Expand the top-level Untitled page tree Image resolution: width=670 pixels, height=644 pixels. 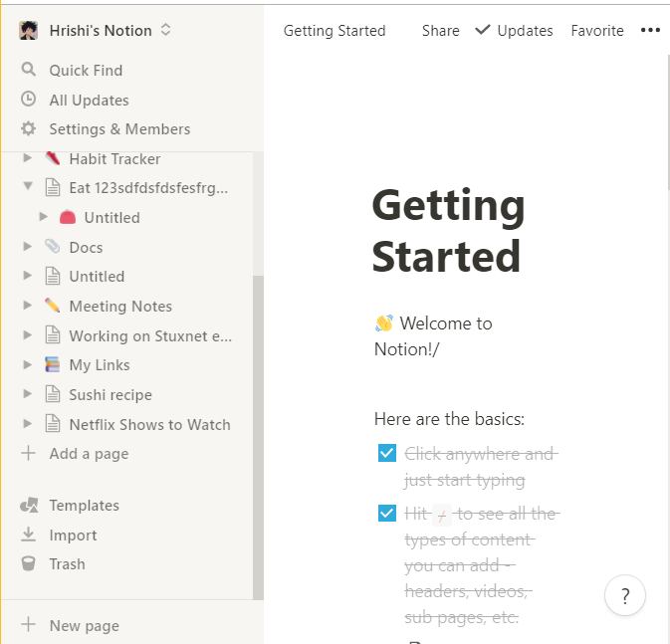27,276
